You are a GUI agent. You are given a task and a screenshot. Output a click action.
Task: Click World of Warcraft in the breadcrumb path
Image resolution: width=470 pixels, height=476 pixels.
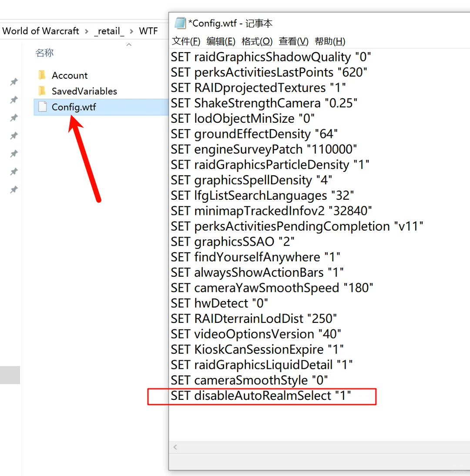(40, 31)
